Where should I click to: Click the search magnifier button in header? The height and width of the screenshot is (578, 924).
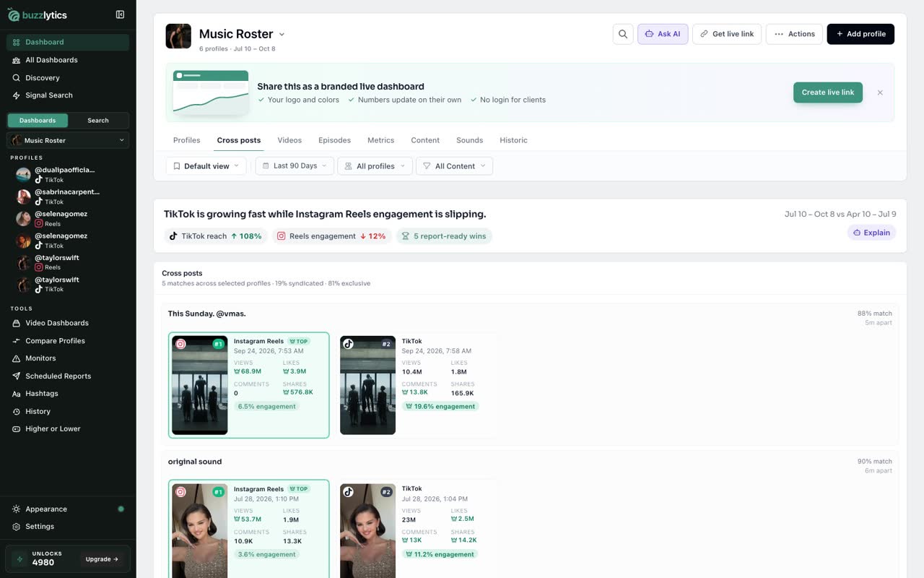coord(623,34)
